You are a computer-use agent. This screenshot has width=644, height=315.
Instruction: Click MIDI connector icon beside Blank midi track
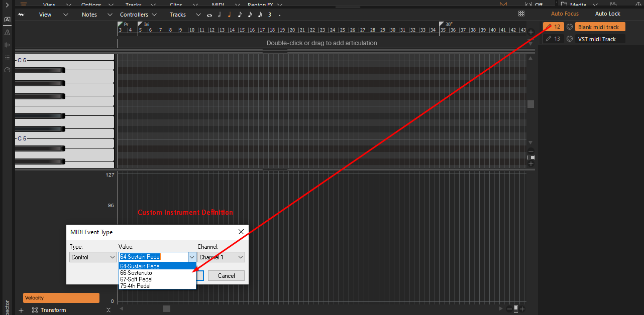(570, 27)
